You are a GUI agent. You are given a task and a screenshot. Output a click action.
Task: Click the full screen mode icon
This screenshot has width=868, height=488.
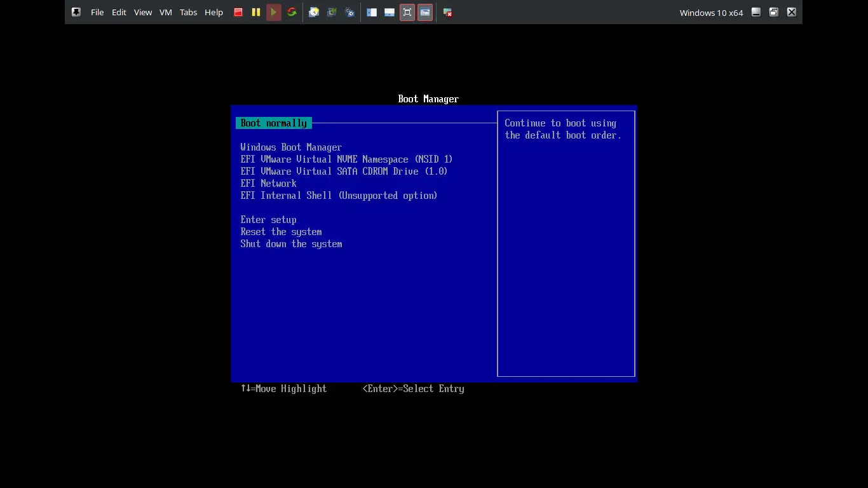407,12
